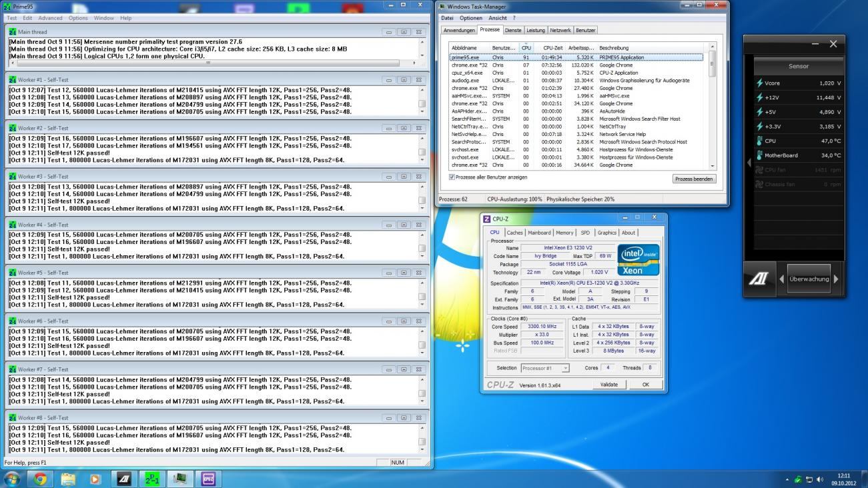Sort by the Beschreibung column header

(x=652, y=48)
